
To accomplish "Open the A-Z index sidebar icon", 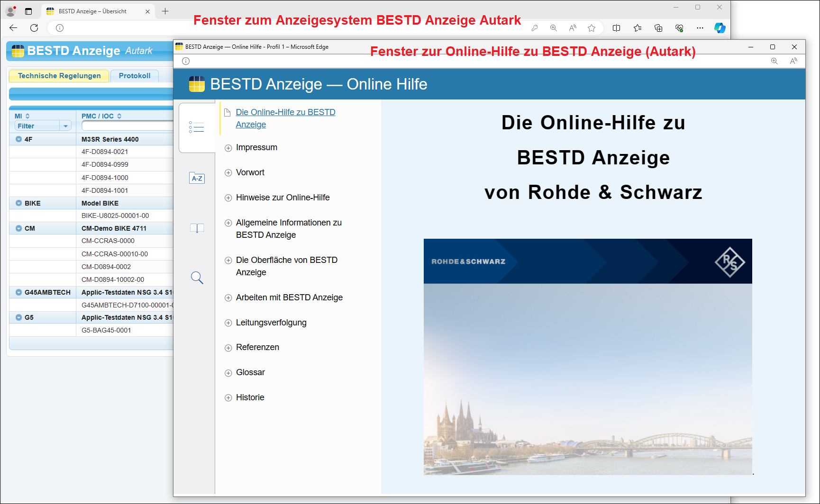I will point(197,178).
